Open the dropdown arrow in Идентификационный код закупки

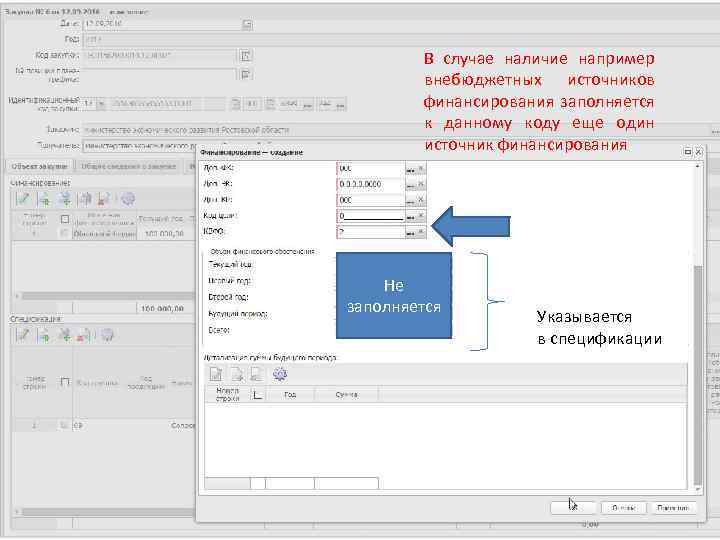[x=101, y=104]
